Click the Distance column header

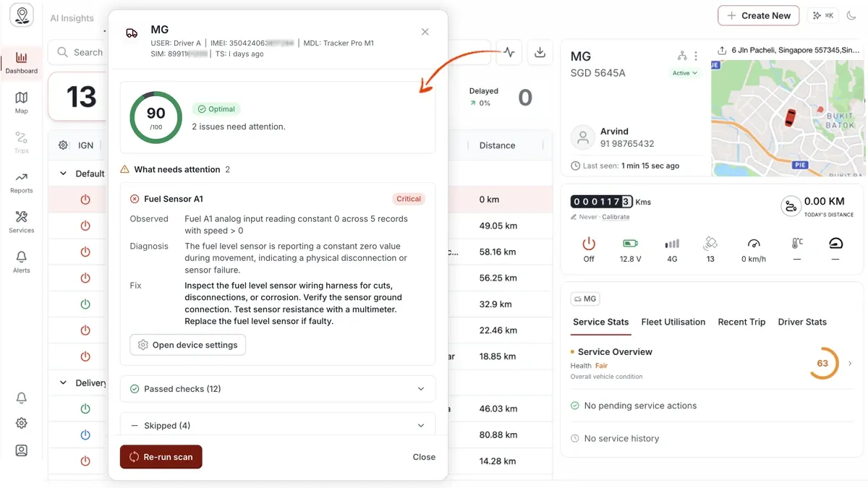point(497,145)
